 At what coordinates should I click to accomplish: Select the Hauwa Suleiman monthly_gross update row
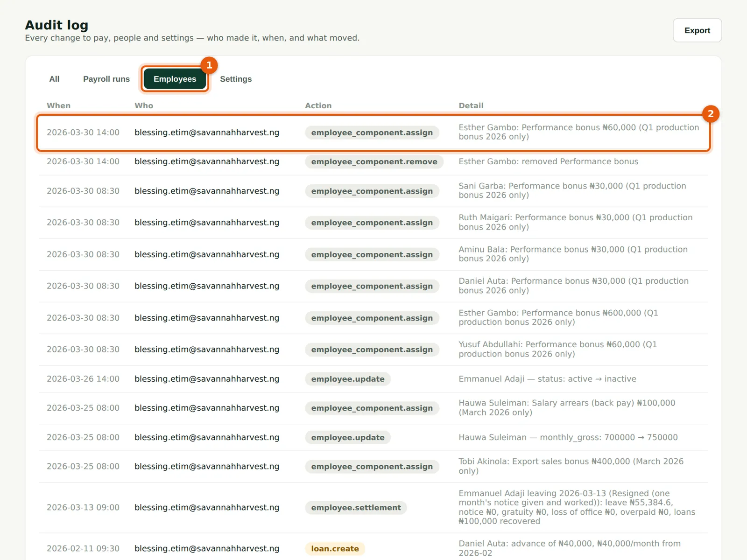(373, 437)
